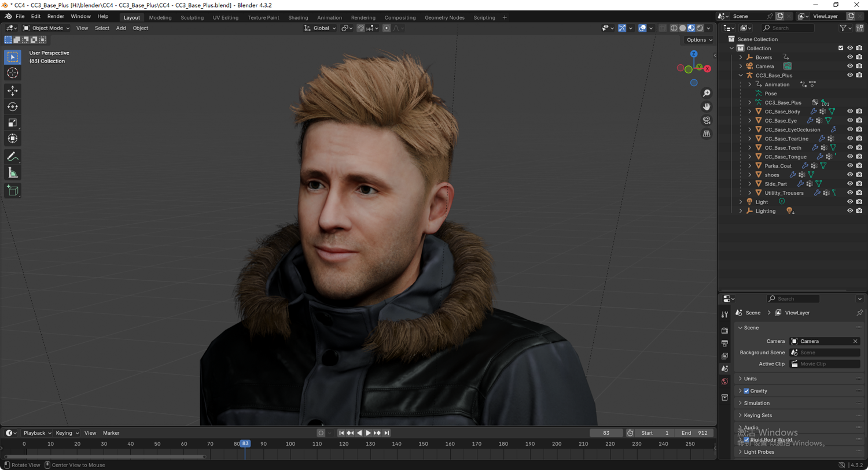The width and height of the screenshot is (868, 470).
Task: Play animation in reverse
Action: pyautogui.click(x=359, y=433)
